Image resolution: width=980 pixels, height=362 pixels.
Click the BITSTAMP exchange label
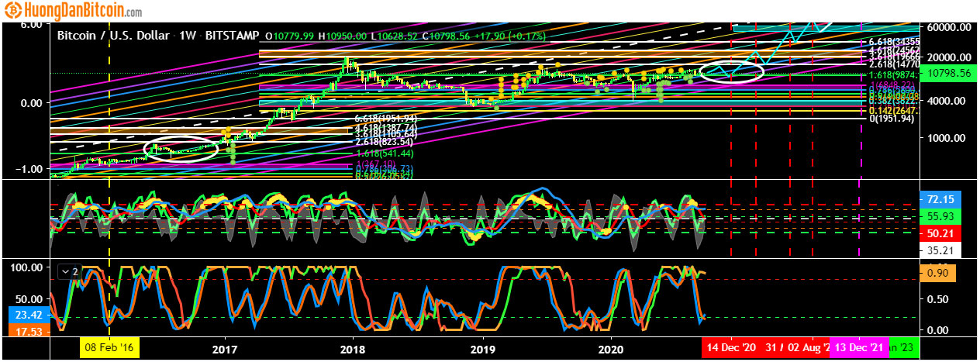[232, 36]
